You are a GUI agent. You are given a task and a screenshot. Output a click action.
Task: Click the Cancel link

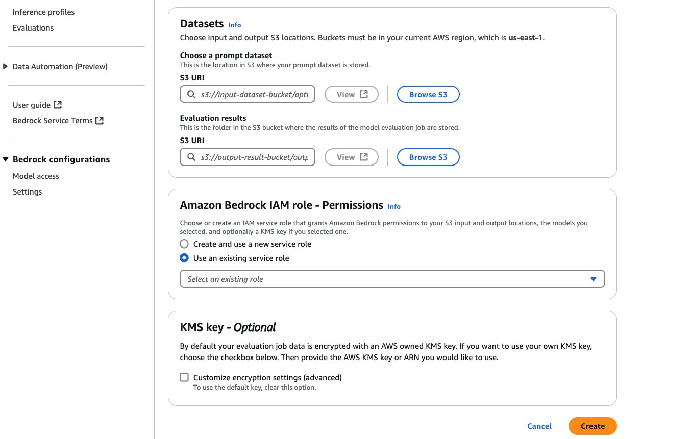pyautogui.click(x=539, y=426)
